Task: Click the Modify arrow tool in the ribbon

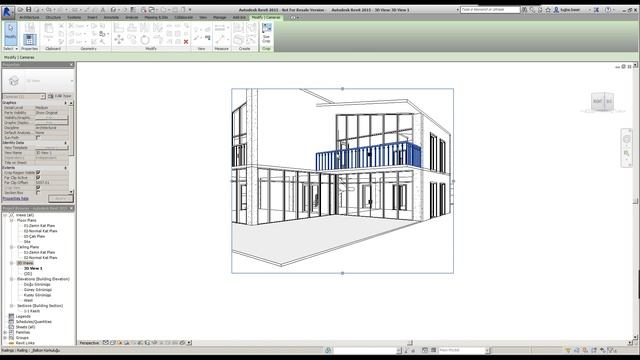Action: (x=10, y=33)
